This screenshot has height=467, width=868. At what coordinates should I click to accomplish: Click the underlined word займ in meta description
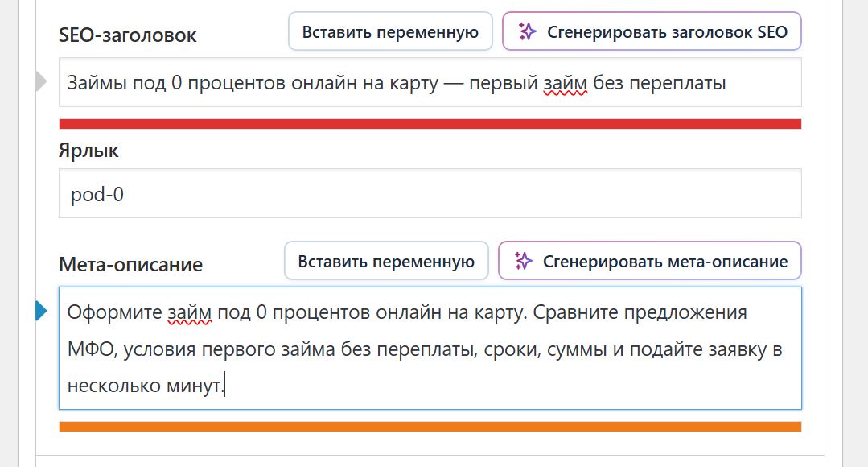190,313
